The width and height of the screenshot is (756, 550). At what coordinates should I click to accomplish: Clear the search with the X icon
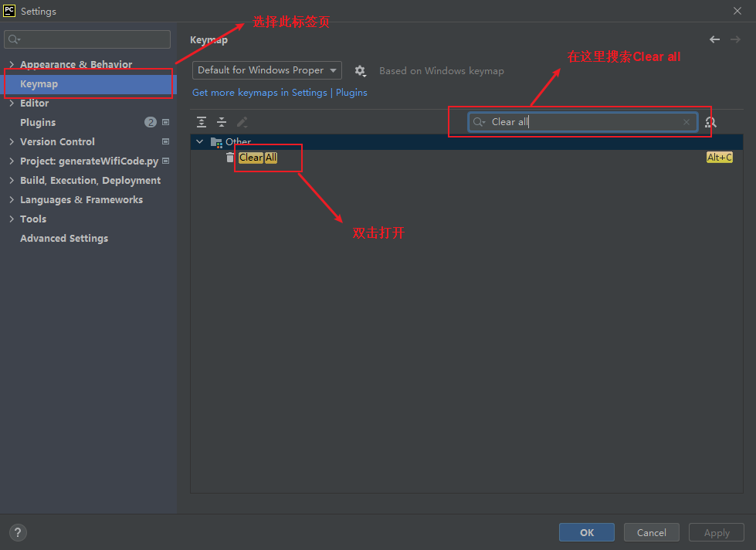pos(686,122)
